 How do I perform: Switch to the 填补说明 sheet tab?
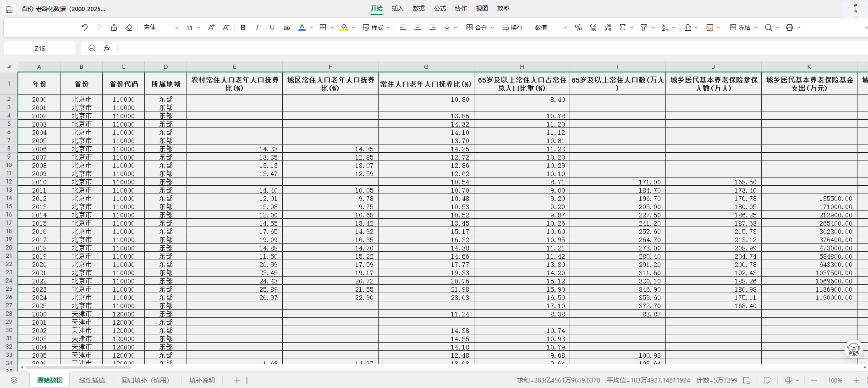202,380
